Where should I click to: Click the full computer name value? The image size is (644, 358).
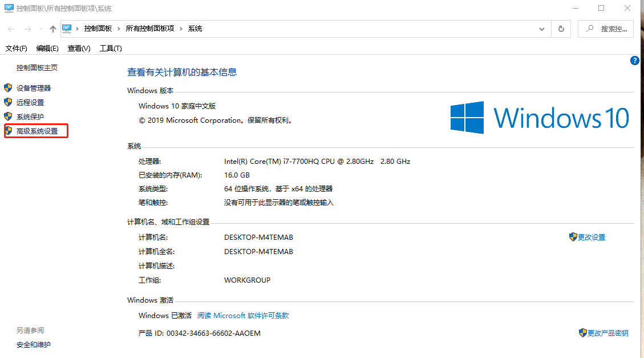pyautogui.click(x=259, y=252)
